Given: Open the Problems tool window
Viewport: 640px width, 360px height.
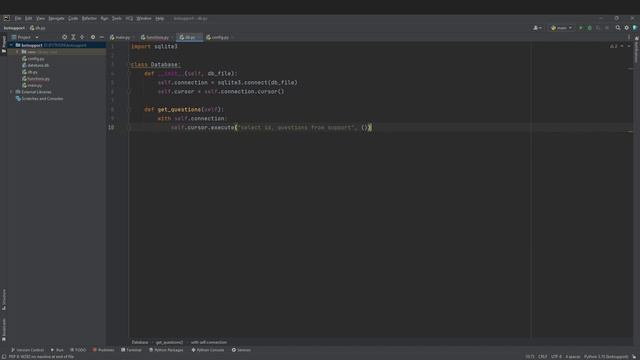Looking at the screenshot, I should [103, 350].
